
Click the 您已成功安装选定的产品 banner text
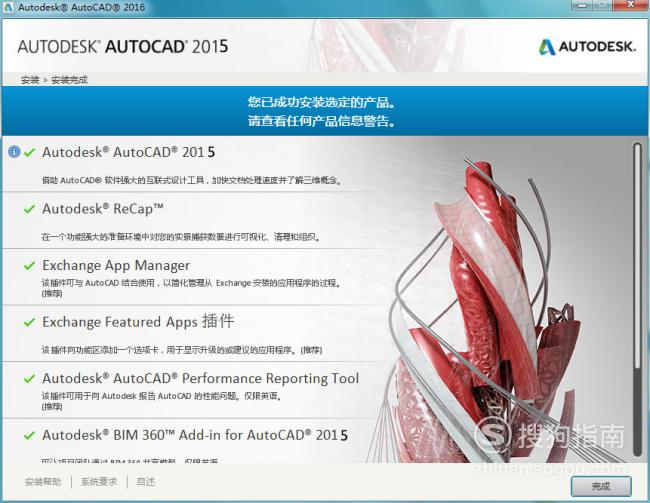pyautogui.click(x=321, y=102)
